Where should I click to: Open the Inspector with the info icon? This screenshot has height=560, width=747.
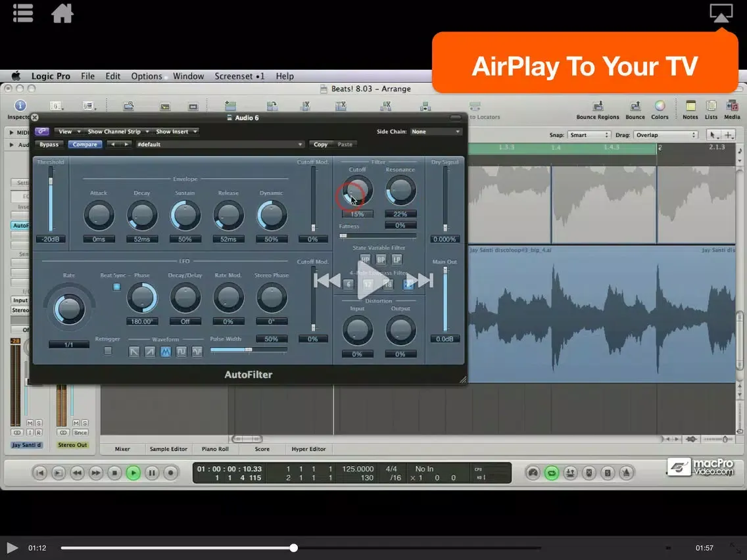tap(20, 107)
